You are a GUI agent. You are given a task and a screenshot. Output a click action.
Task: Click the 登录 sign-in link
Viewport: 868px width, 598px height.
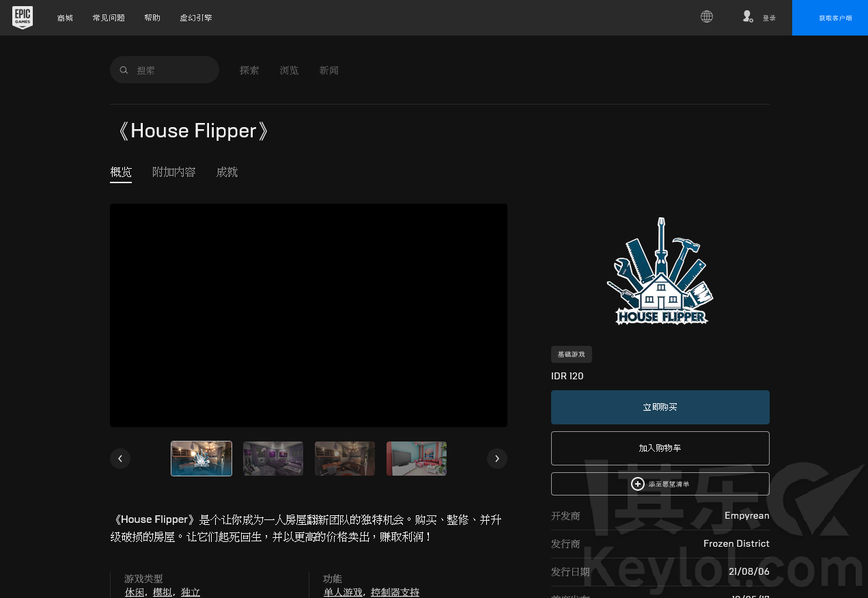pos(769,18)
